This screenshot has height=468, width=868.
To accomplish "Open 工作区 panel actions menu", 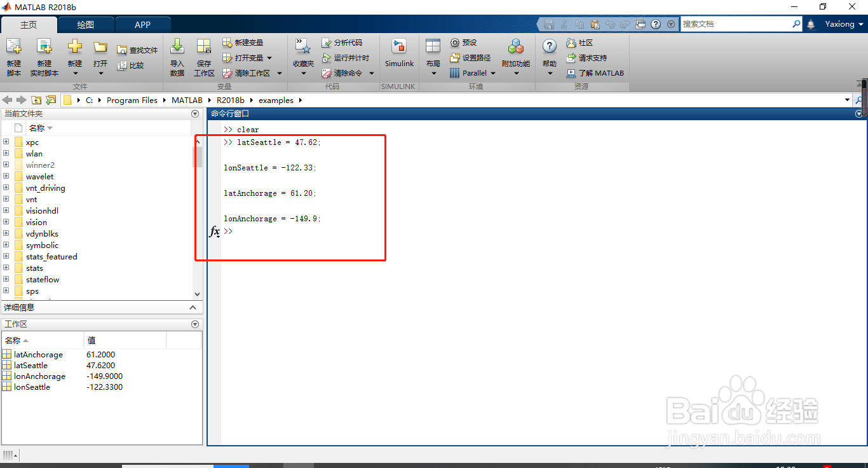I will (195, 324).
